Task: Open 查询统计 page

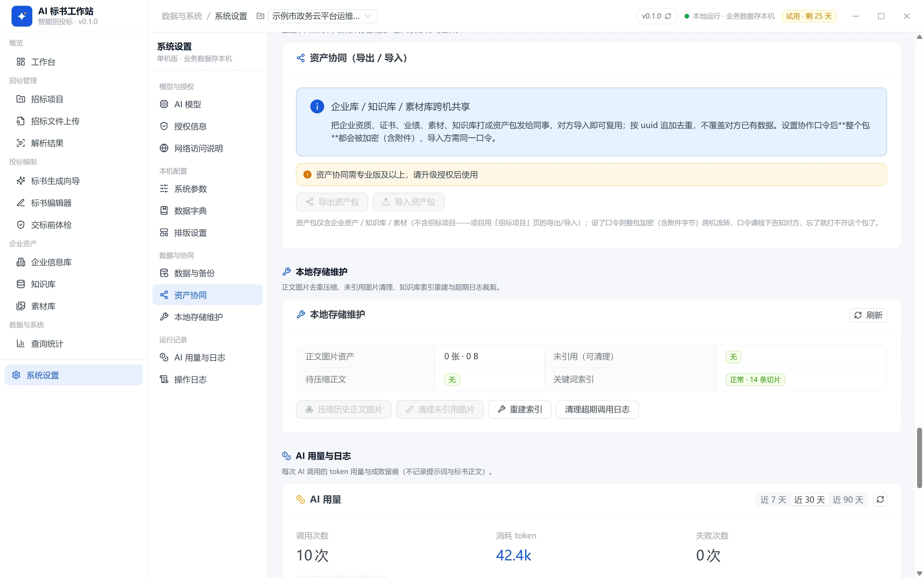Action: coord(74,344)
